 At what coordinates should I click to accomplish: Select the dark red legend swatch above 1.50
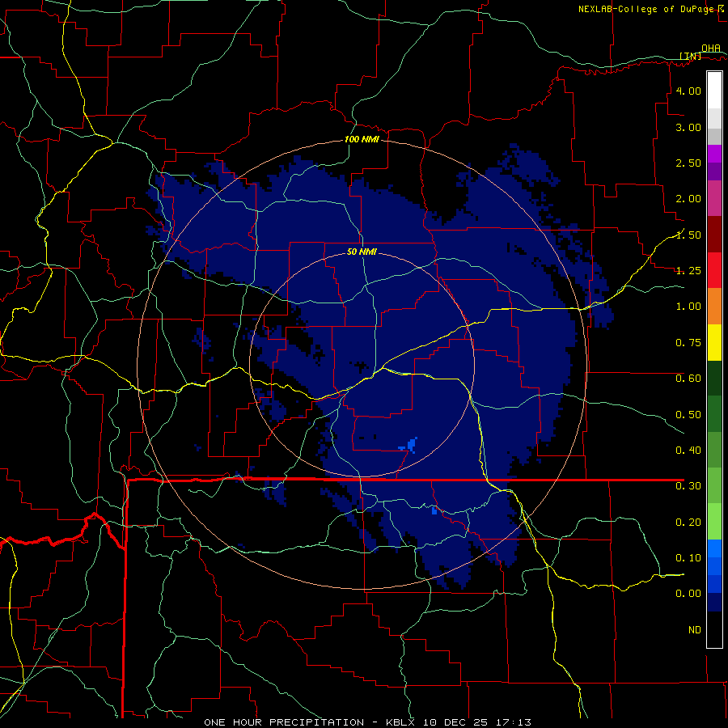tap(714, 234)
